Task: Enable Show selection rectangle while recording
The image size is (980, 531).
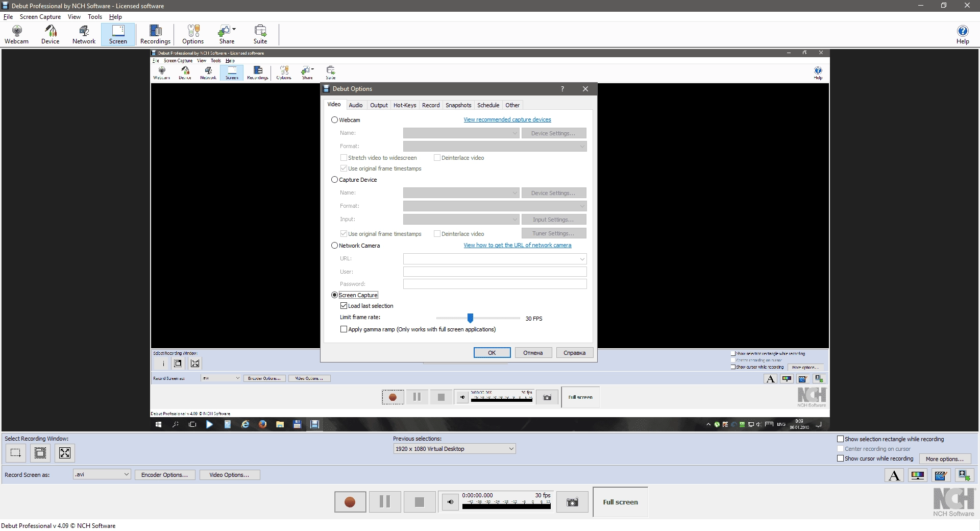Action: click(840, 439)
